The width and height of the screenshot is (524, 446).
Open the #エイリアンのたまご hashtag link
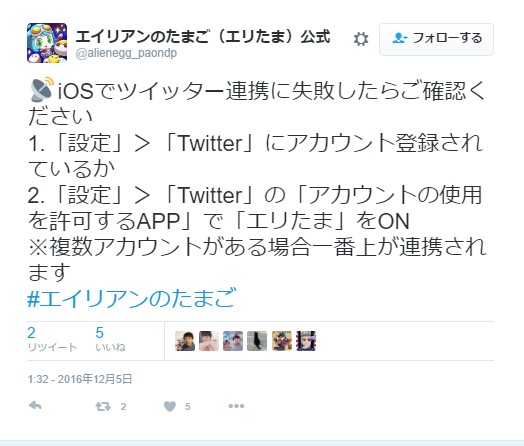pyautogui.click(x=132, y=298)
